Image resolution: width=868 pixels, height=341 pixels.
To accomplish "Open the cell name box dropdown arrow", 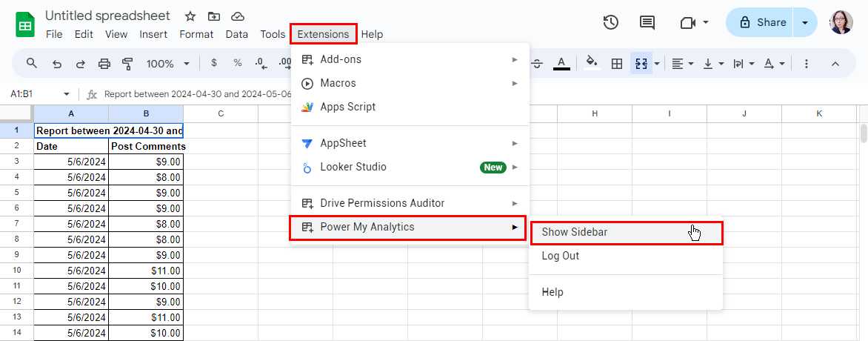I will (x=67, y=95).
